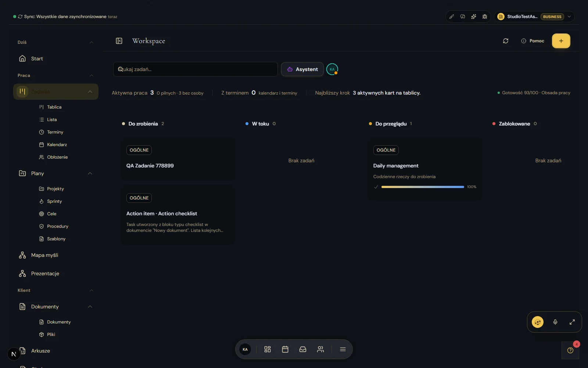
Task: Click the yellow AI orb button
Action: click(538, 322)
